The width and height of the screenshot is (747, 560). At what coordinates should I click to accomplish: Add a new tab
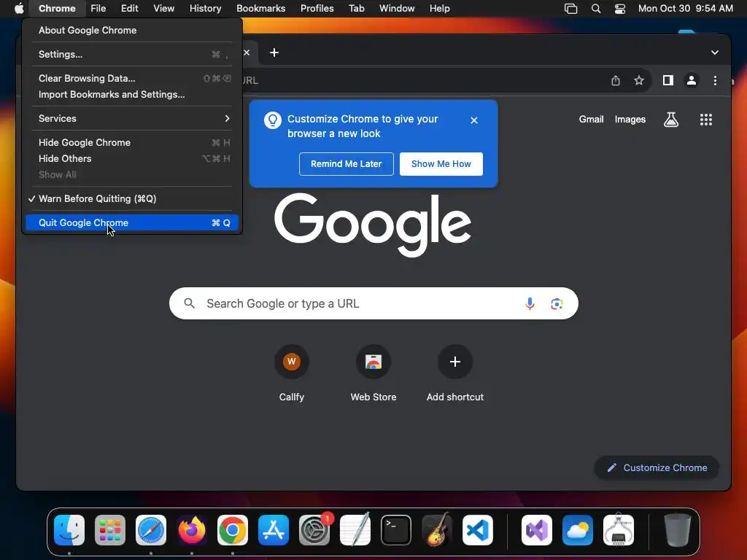[274, 52]
